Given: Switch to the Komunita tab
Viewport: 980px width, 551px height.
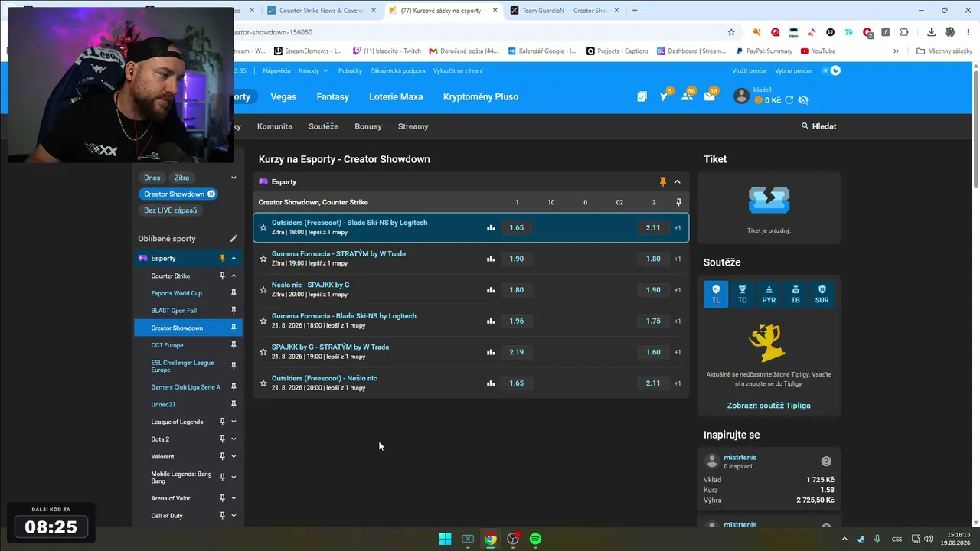Looking at the screenshot, I should pyautogui.click(x=275, y=126).
